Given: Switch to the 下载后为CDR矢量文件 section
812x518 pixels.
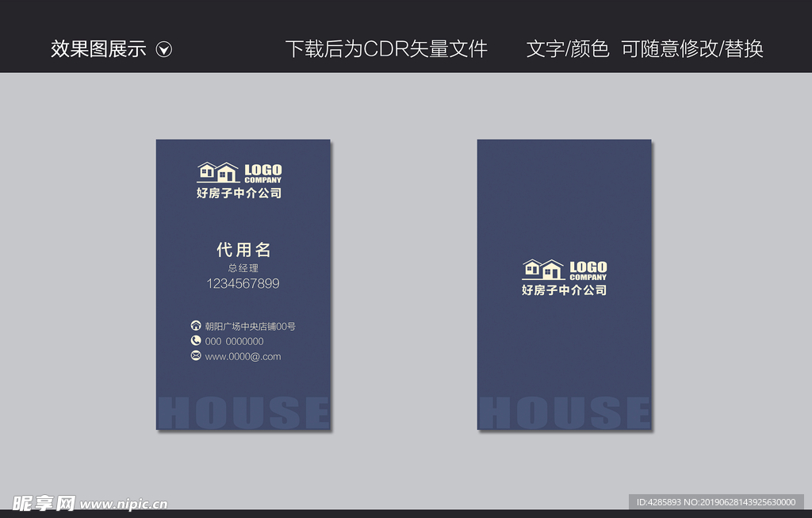Looking at the screenshot, I should coord(389,49).
